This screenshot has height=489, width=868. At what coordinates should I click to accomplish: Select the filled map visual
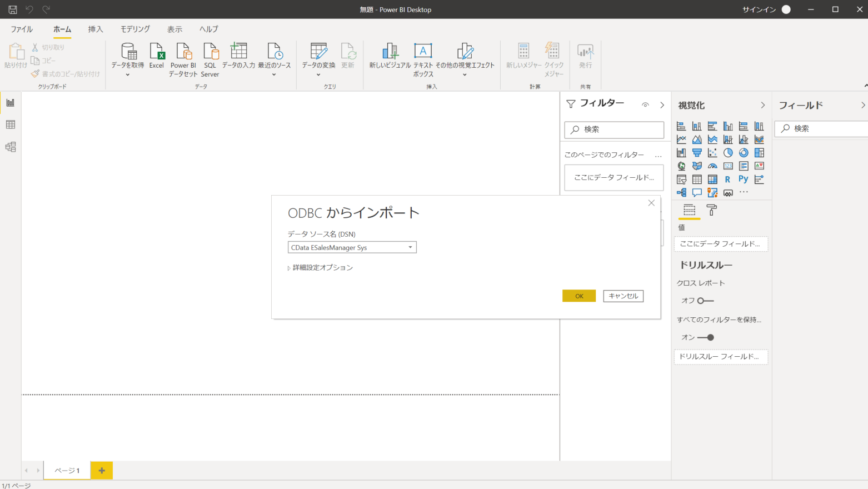697,166
